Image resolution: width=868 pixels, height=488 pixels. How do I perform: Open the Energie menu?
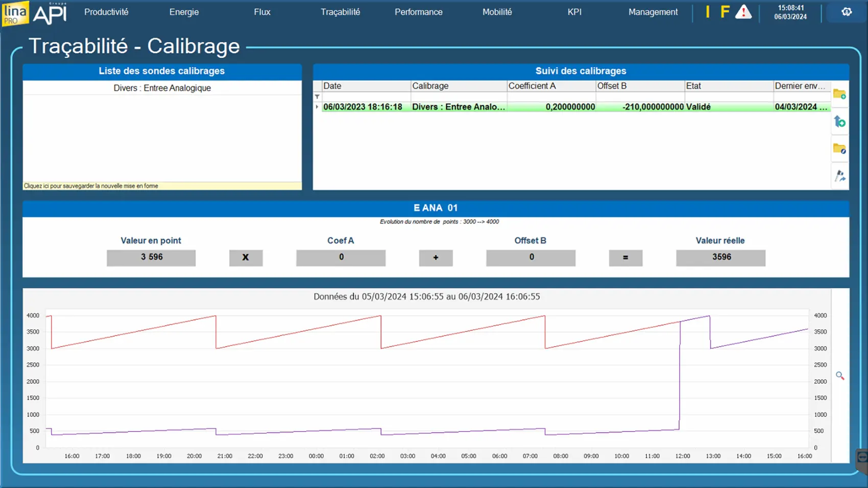[x=184, y=12]
